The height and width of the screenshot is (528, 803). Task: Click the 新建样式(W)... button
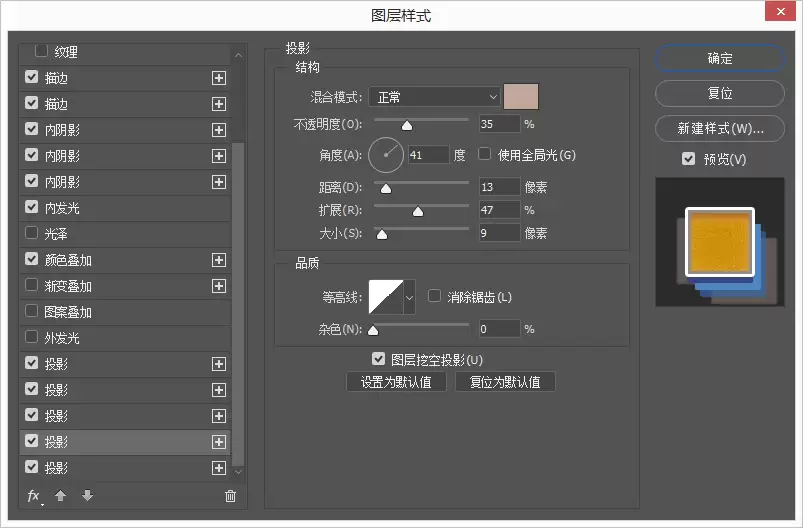(x=720, y=128)
